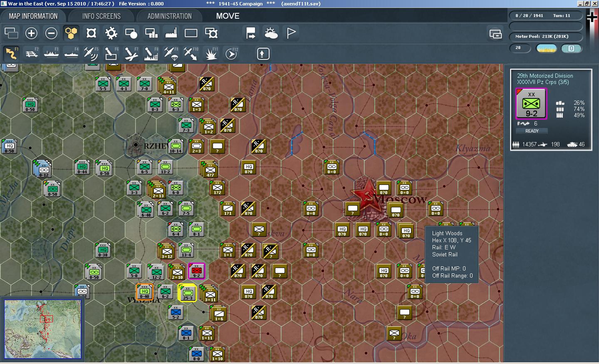Viewport: 599px width, 364px height.
Task: Select the 6-48 infantry unit
Action: pos(146,209)
